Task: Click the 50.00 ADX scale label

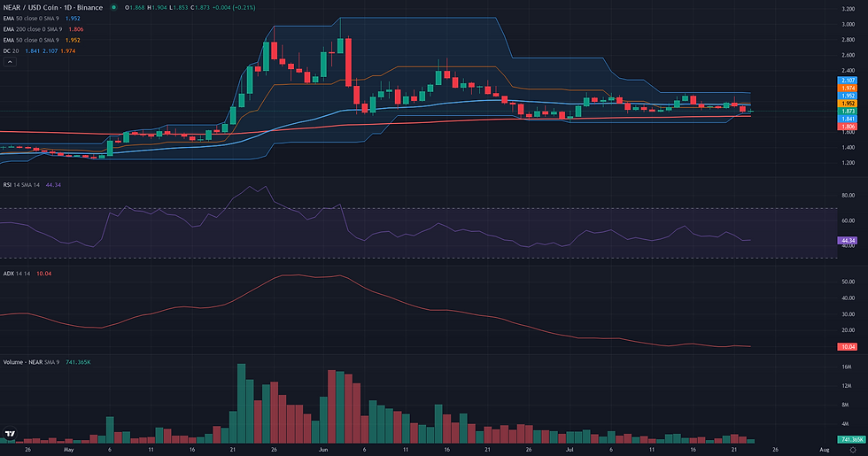Action: [849, 282]
